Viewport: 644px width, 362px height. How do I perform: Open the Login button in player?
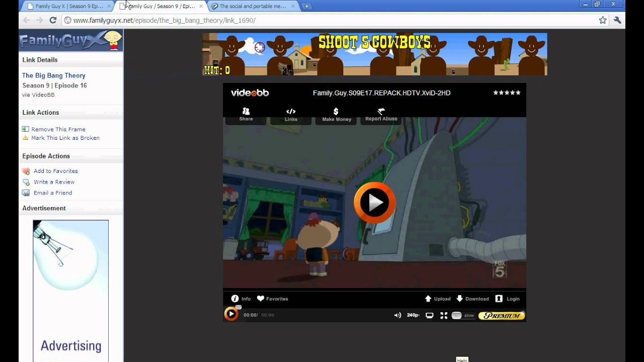[x=507, y=299]
